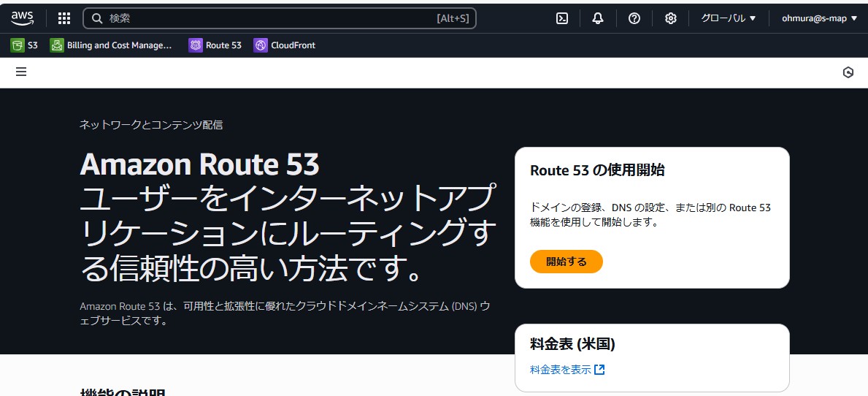Open the services grid menu
Image resolution: width=868 pixels, height=396 pixels.
pos(64,18)
